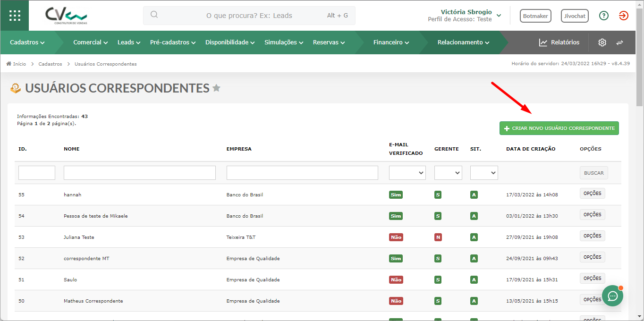
Task: Click the 'Nome' column header
Action: pos(72,149)
